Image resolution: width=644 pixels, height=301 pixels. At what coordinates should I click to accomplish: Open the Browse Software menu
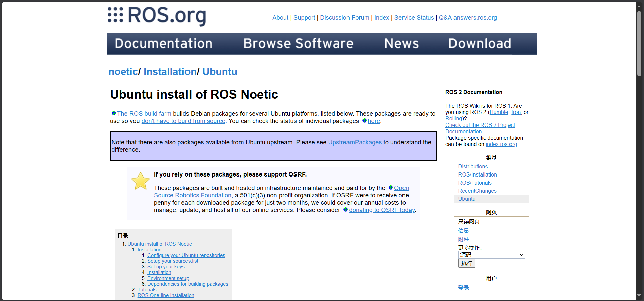pos(298,43)
